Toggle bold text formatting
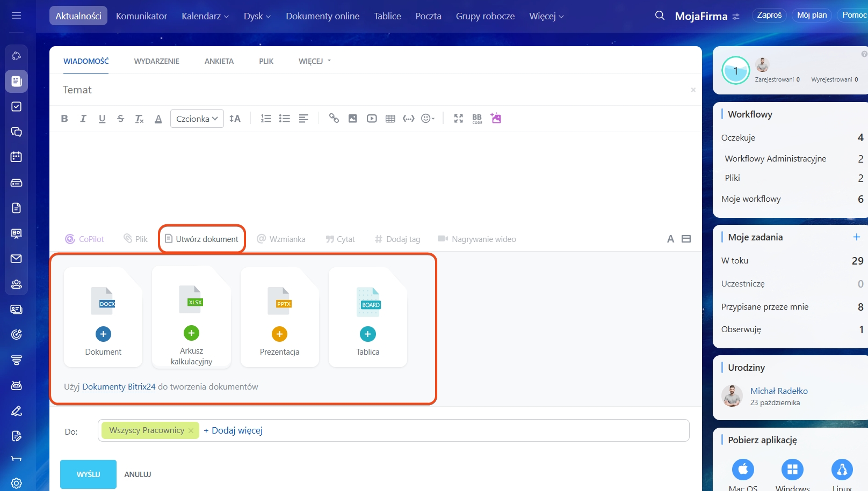This screenshot has height=491, width=868. click(64, 119)
